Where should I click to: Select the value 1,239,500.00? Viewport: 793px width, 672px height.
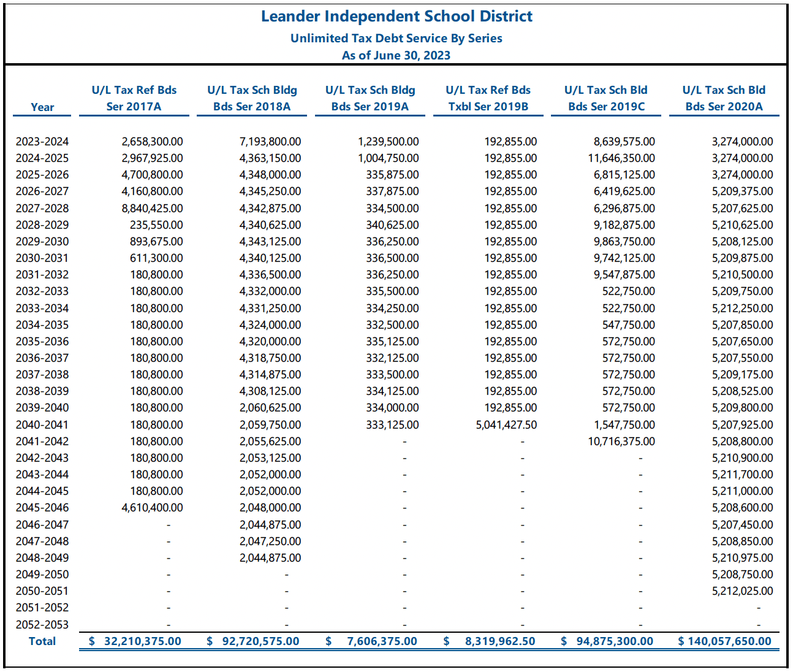(389, 142)
